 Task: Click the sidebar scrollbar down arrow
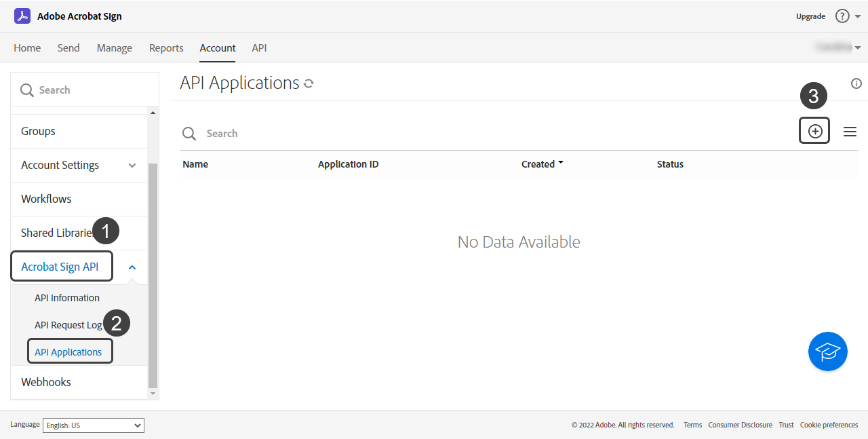pos(153,394)
